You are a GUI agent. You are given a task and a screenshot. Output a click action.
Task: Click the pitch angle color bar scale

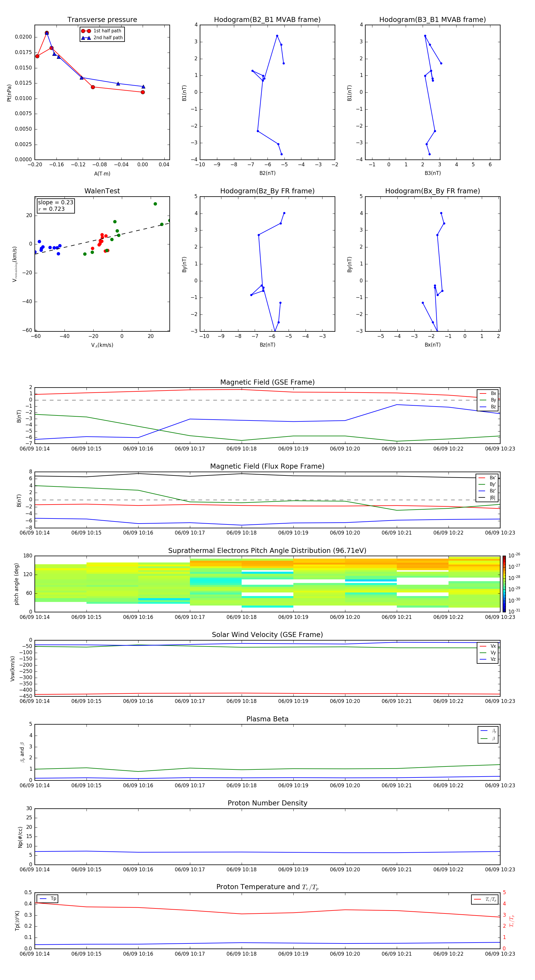[x=504, y=584]
